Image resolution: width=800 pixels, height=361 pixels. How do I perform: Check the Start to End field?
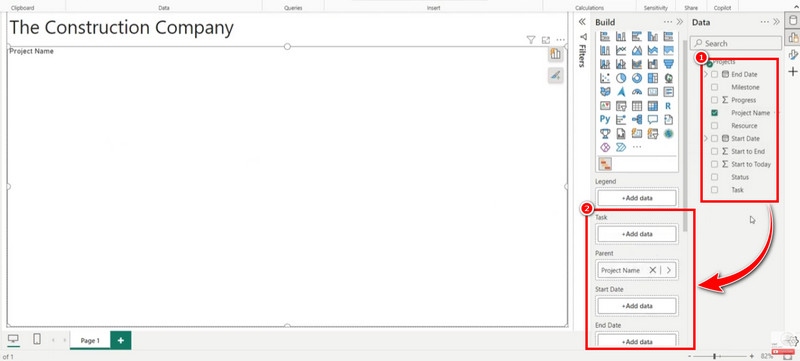tap(714, 151)
